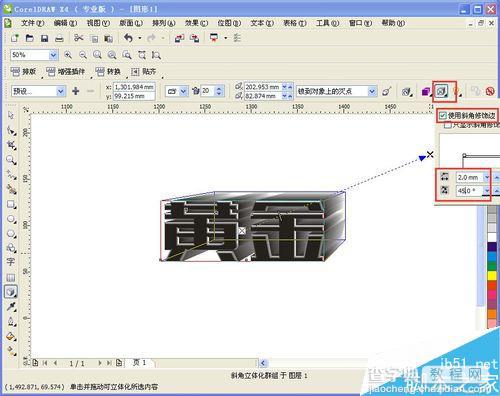Screen dimensions: 500x396
Task: Select the Fill bucket tool
Action: click(11, 337)
